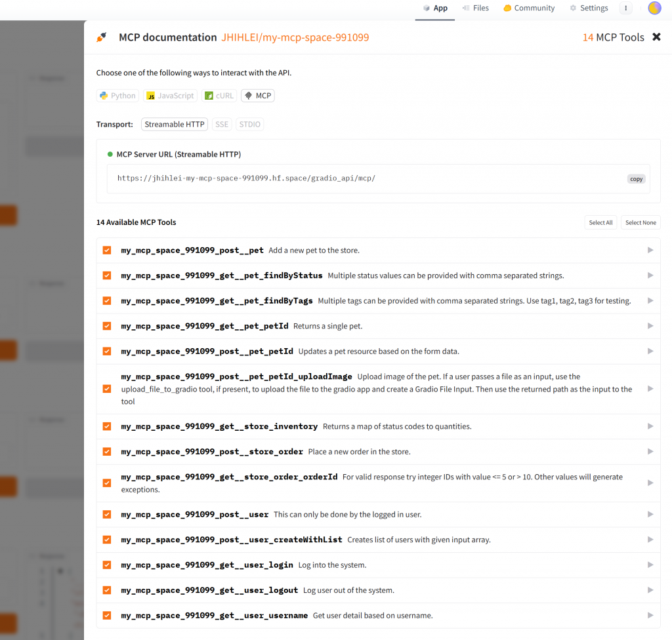The height and width of the screenshot is (640, 672).
Task: Expand the get__pet_findByTags details arrow
Action: tap(650, 301)
